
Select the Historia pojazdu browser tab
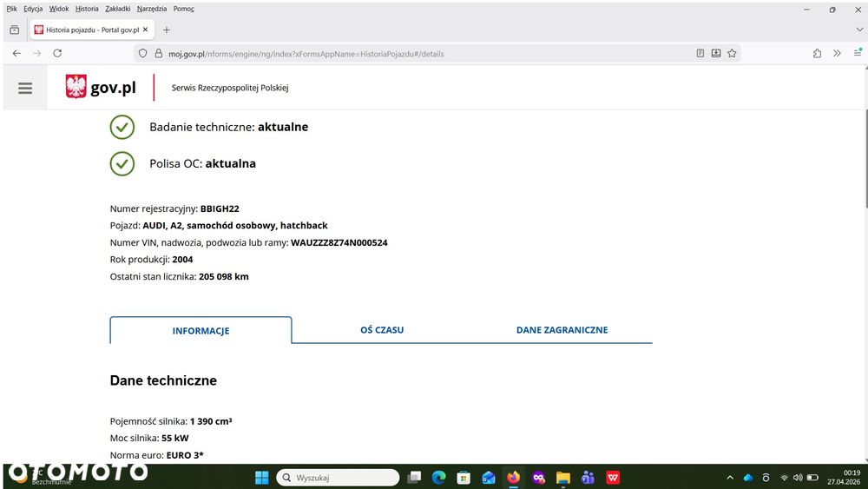click(91, 30)
